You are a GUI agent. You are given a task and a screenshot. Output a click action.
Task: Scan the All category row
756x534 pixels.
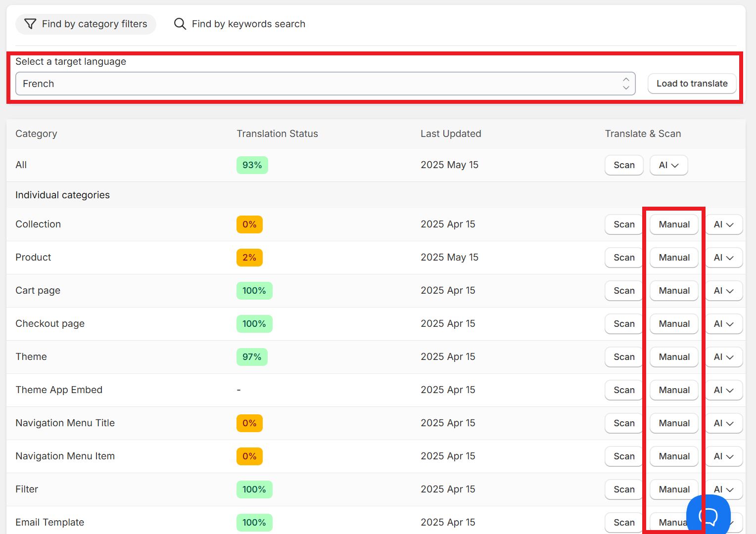(x=624, y=165)
